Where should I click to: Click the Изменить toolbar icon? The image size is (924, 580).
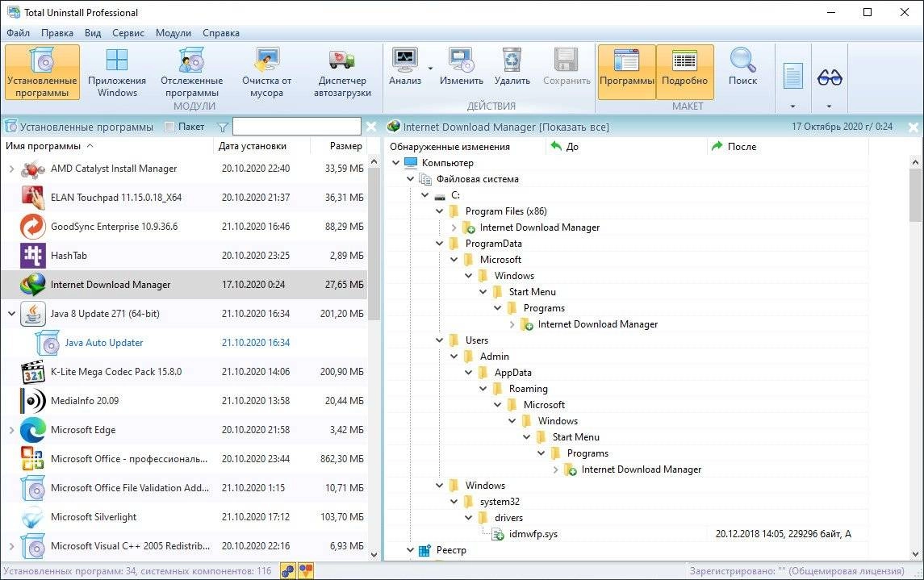461,61
